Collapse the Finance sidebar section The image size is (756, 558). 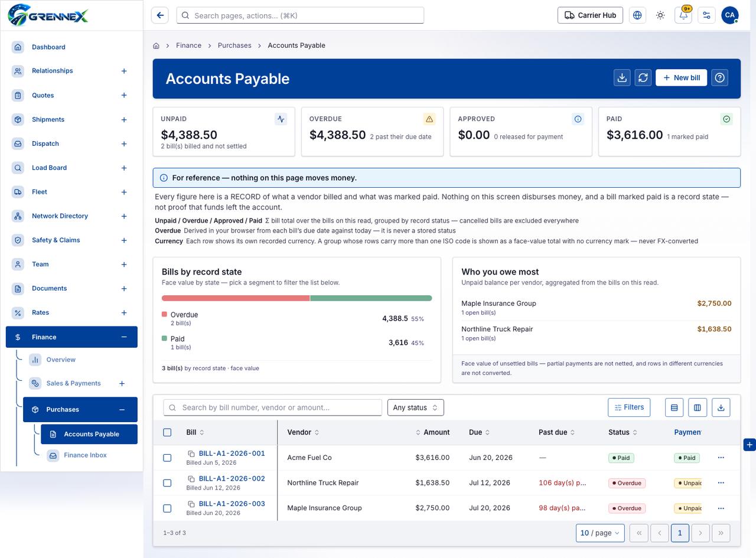click(124, 337)
